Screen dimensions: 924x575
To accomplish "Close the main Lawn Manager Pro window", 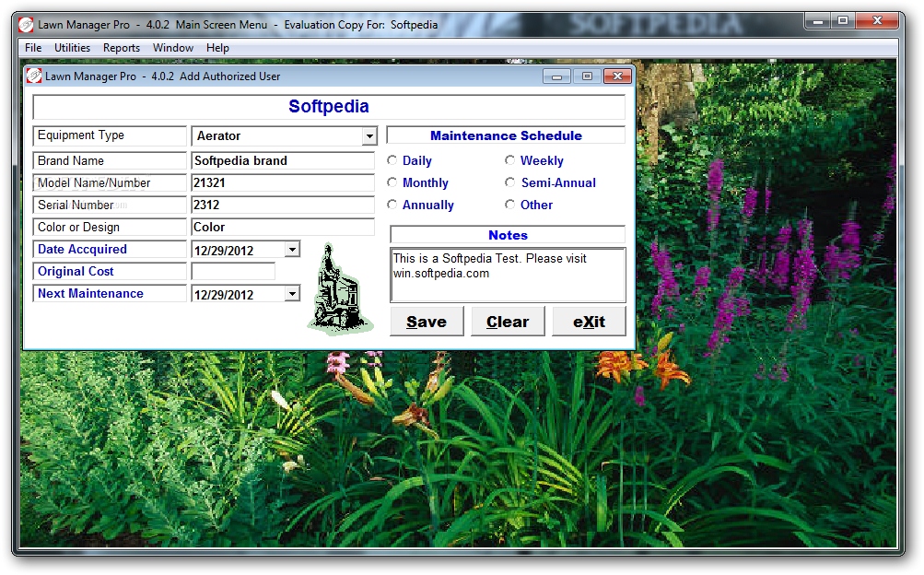I will click(x=877, y=20).
